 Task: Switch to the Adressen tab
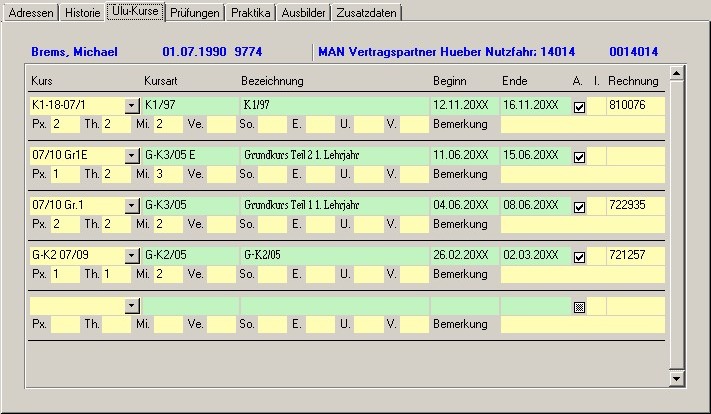pos(31,13)
